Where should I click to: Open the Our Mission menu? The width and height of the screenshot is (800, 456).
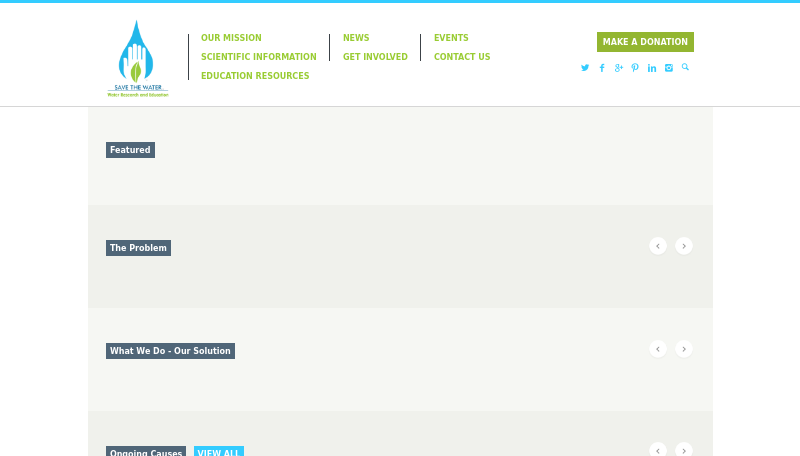231,38
